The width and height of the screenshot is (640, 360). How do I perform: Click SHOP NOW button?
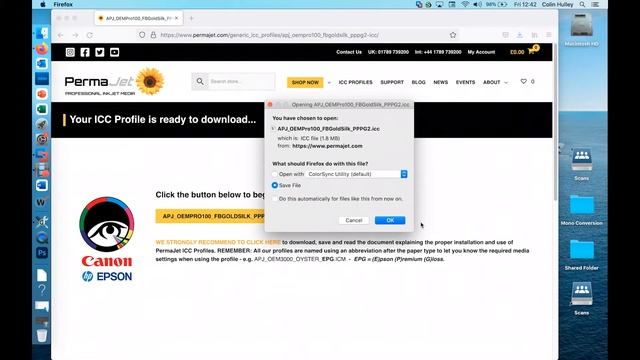pos(305,82)
